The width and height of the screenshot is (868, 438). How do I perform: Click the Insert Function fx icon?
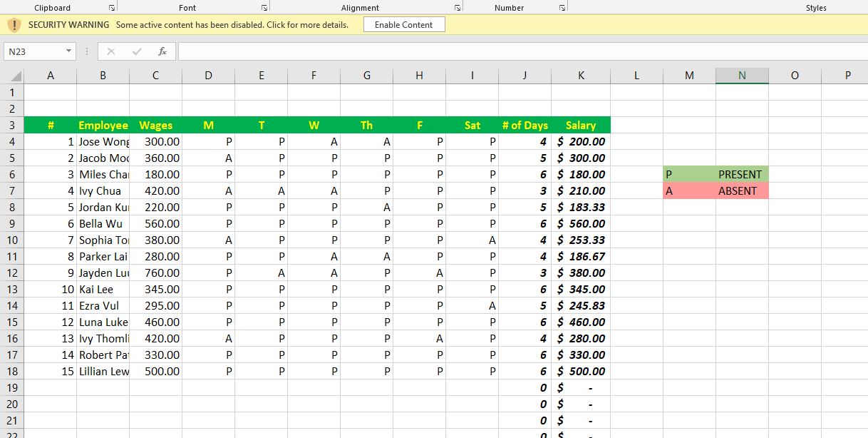162,51
